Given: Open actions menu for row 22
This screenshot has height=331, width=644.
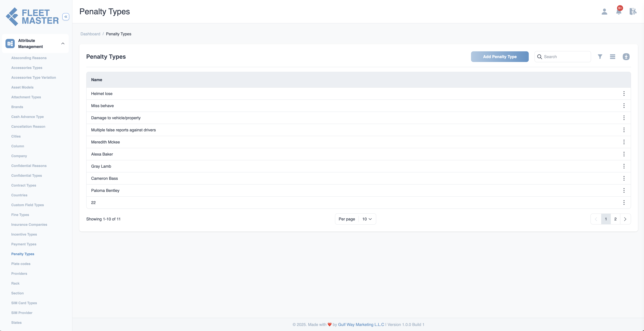Looking at the screenshot, I should pos(624,203).
